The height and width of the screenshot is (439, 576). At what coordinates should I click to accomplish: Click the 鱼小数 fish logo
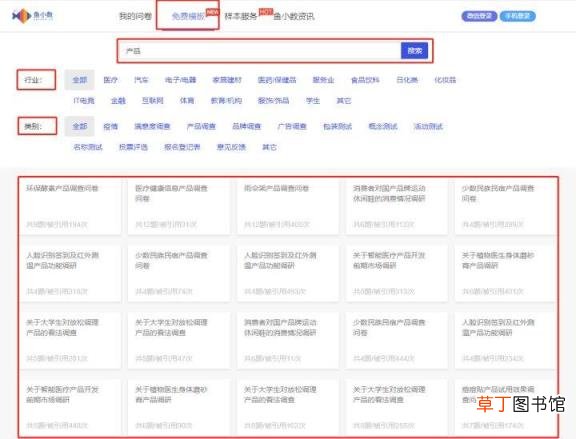tap(32, 16)
